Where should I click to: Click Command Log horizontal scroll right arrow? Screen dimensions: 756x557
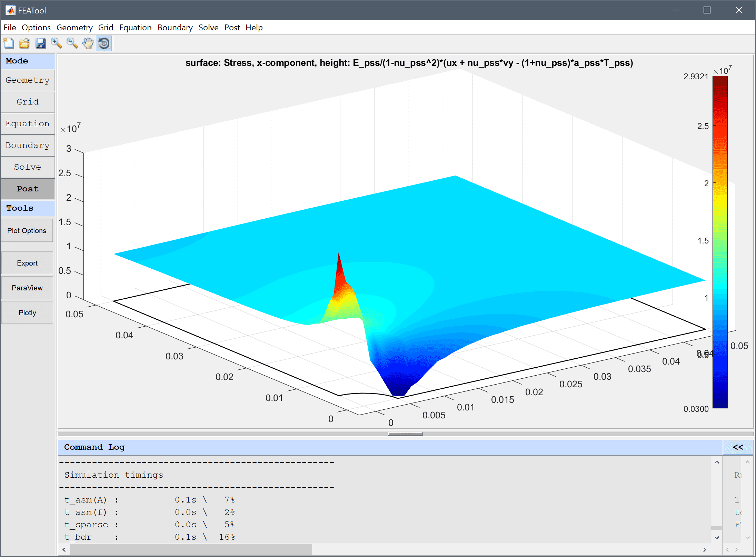point(705,549)
